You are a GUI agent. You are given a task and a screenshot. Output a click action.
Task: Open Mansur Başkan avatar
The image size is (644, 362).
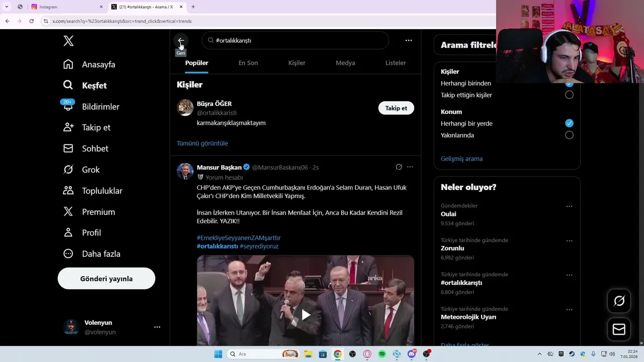point(185,171)
